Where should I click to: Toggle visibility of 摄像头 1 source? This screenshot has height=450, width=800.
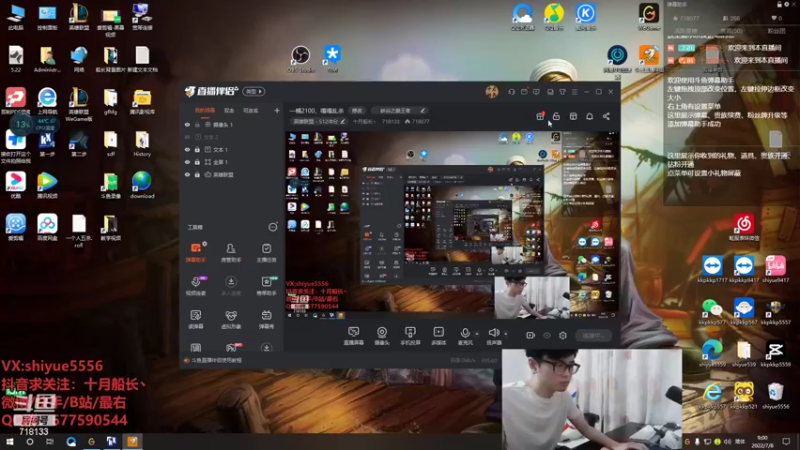[187, 124]
